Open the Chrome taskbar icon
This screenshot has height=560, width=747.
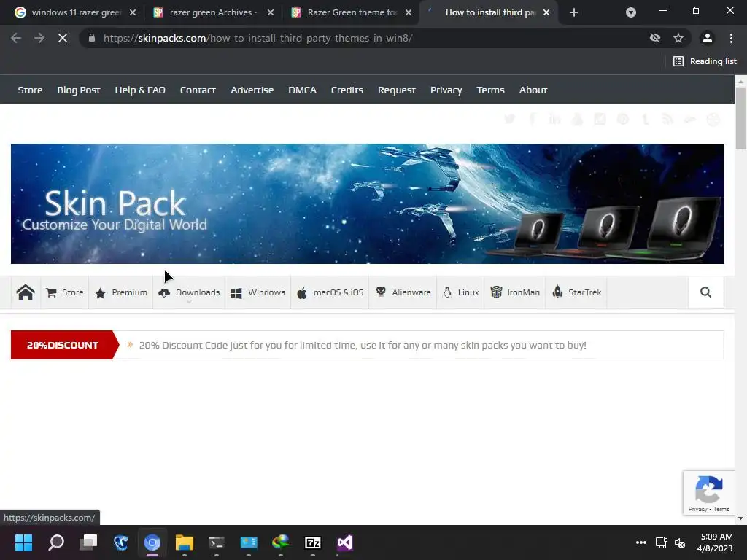[x=152, y=542]
